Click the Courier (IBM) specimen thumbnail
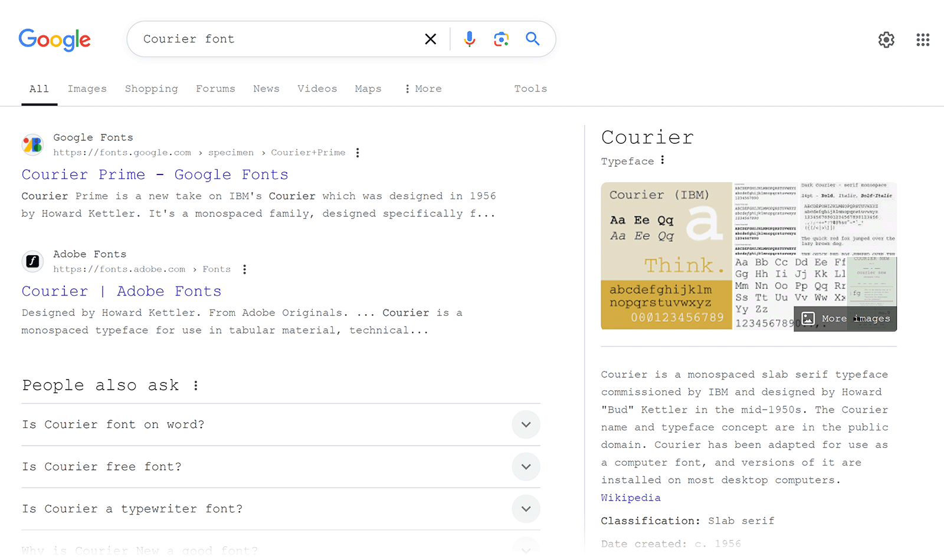 666,253
